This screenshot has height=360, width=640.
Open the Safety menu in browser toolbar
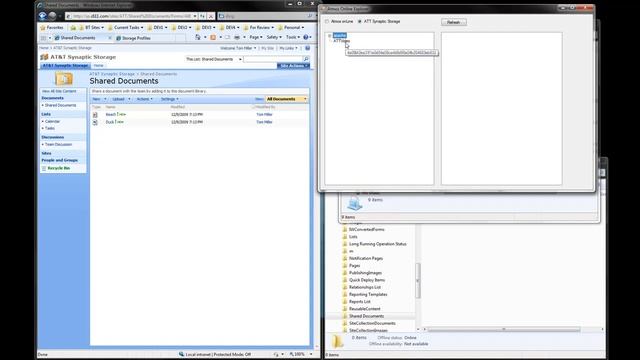[273, 37]
